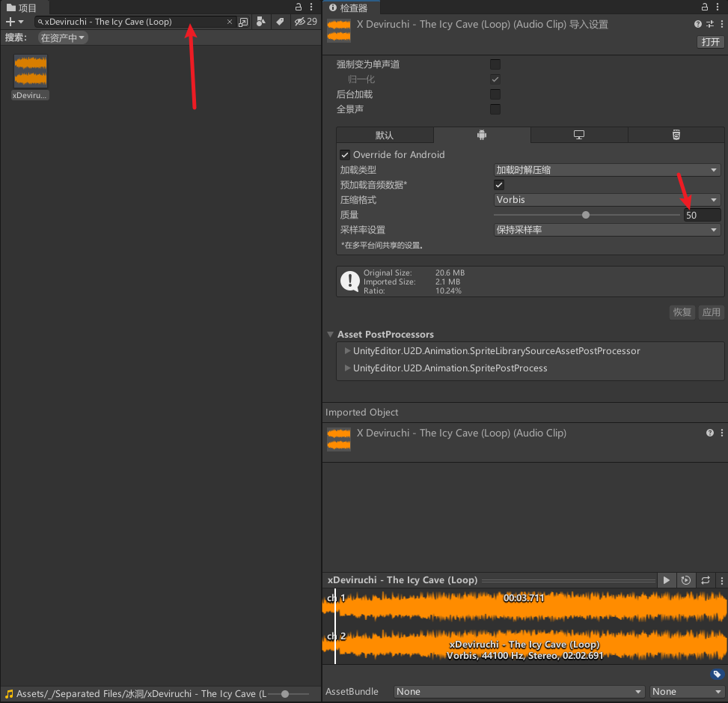Open add asset dropdown arrow
Image resolution: width=728 pixels, height=703 pixels.
(21, 22)
